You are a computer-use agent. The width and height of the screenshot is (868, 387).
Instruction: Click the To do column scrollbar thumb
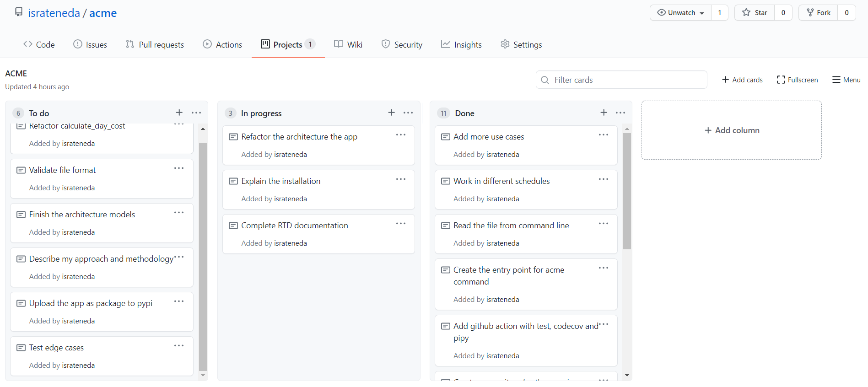coord(203,256)
